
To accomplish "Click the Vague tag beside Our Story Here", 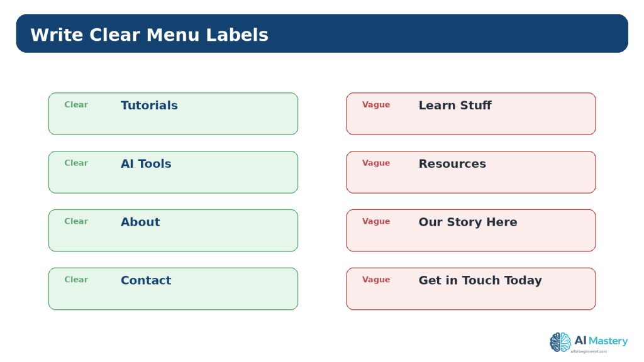I will point(376,221).
